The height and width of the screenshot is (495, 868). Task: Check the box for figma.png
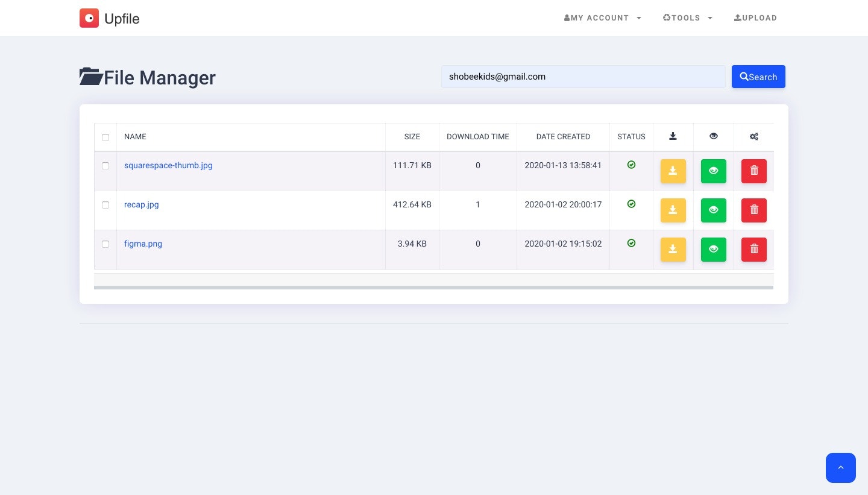[x=105, y=244]
